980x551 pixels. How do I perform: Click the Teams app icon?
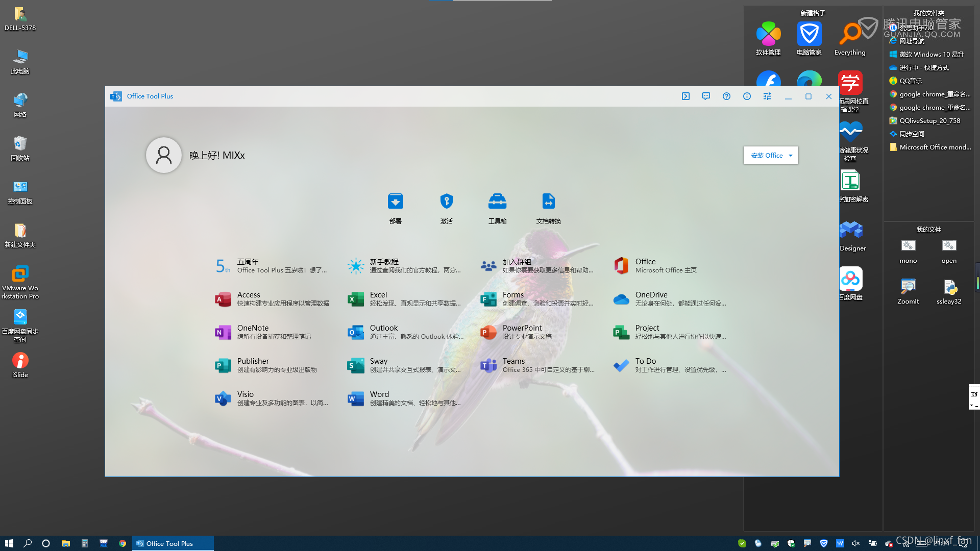(488, 365)
